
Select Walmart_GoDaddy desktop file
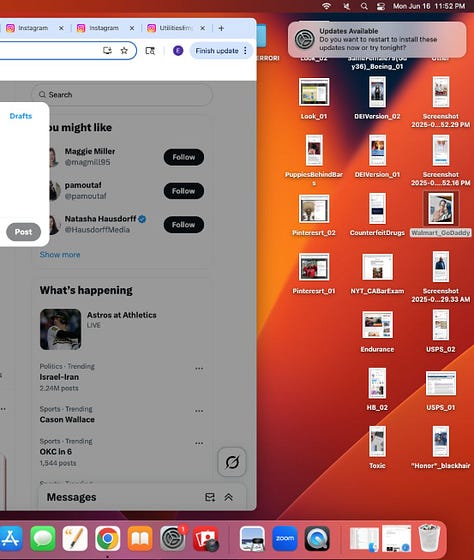coord(440,214)
